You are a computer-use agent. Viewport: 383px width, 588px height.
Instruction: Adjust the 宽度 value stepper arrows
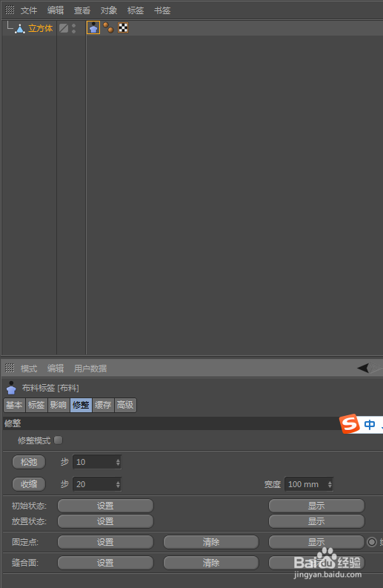pos(330,484)
